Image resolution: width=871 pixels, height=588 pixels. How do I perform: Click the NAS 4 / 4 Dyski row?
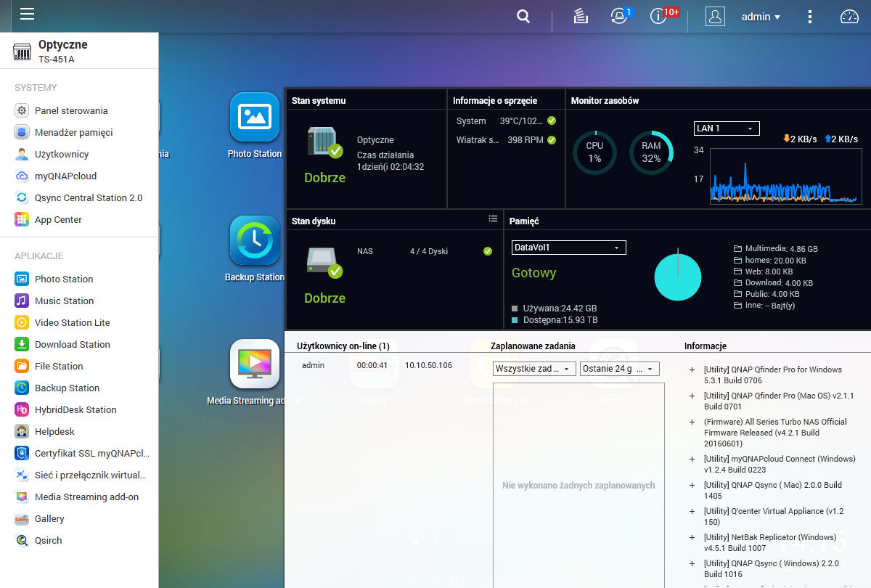425,251
